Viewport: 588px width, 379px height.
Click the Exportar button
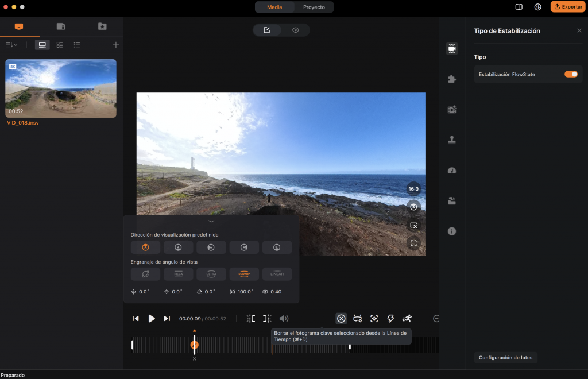(568, 7)
